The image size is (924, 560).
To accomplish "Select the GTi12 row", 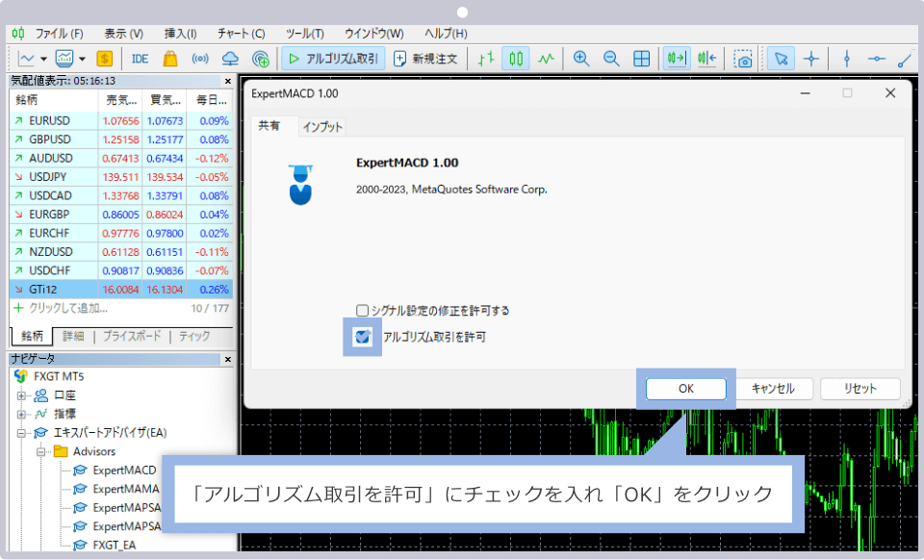I will point(121,289).
